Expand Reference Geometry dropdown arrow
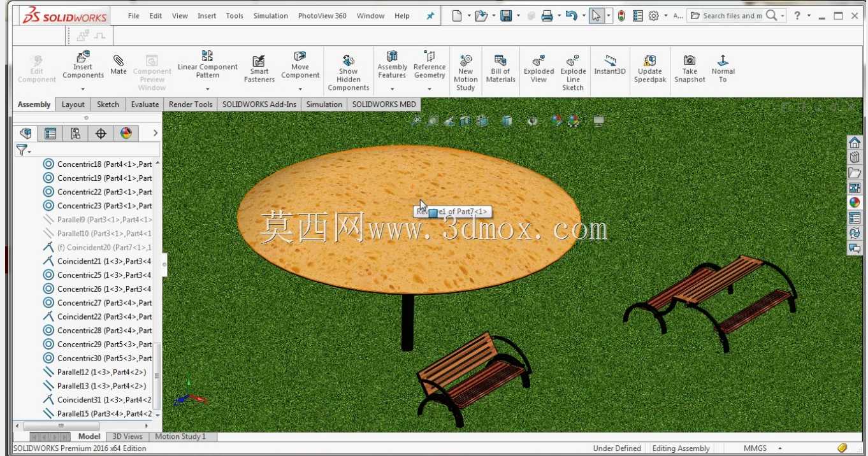This screenshot has width=868, height=456. coord(430,89)
